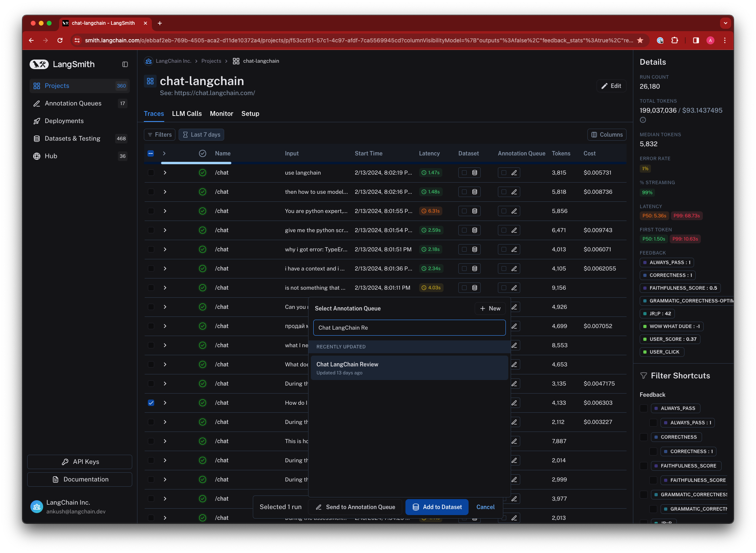Viewport: 756px width, 553px height.
Task: Click the Projects breadcrumb
Action: tap(211, 61)
